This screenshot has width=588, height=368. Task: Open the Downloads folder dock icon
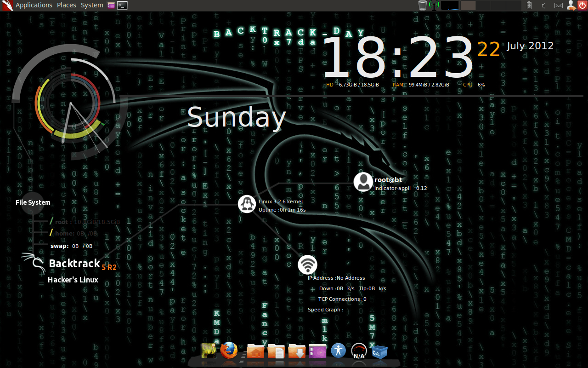pos(296,352)
